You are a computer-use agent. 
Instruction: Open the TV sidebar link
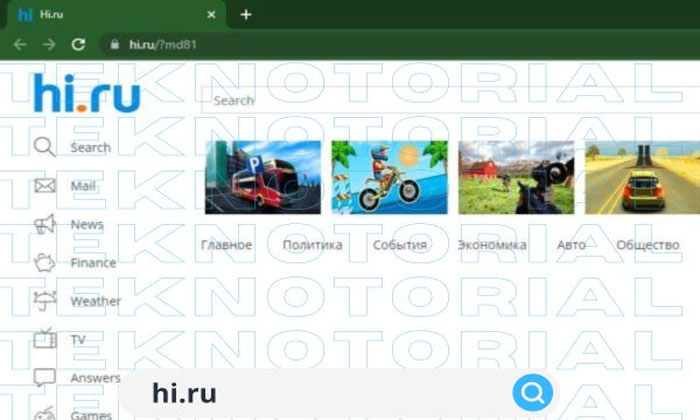[78, 340]
